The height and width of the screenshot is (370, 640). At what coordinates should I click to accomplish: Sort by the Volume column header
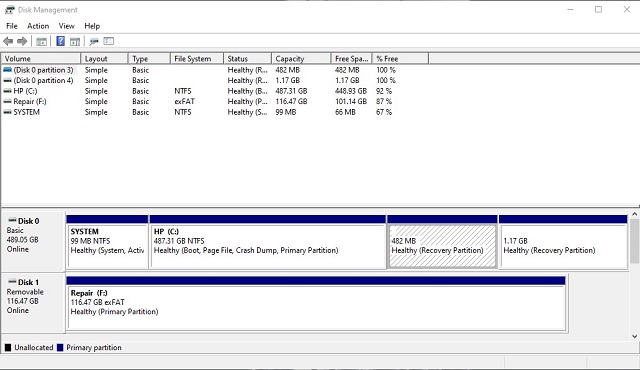click(x=41, y=59)
